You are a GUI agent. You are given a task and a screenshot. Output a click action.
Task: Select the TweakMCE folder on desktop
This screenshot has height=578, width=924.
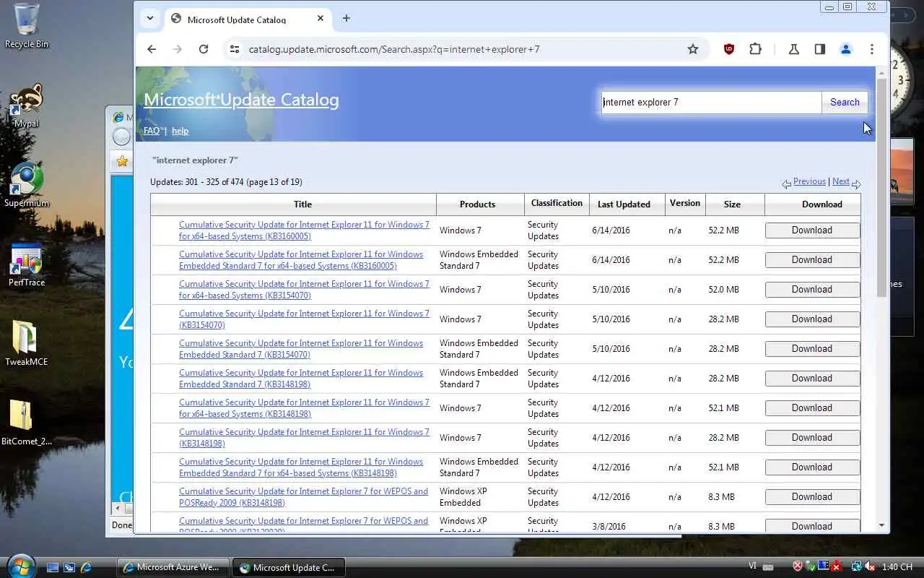(27, 344)
